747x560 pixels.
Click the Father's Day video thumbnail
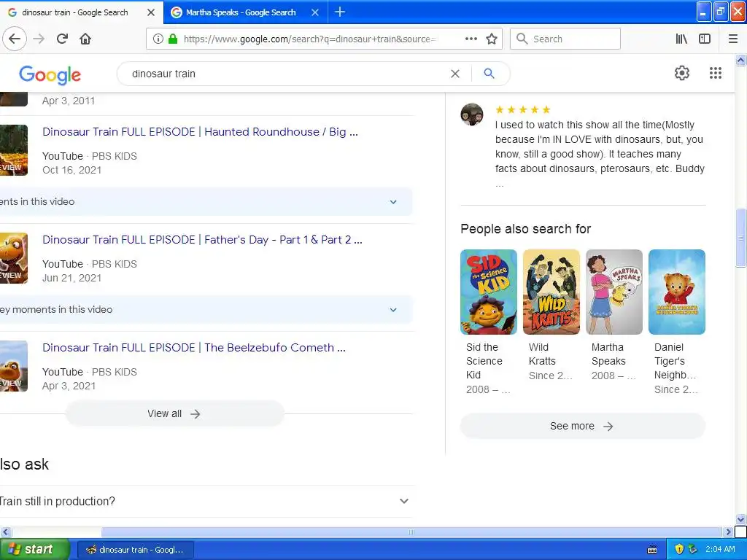pos(14,258)
